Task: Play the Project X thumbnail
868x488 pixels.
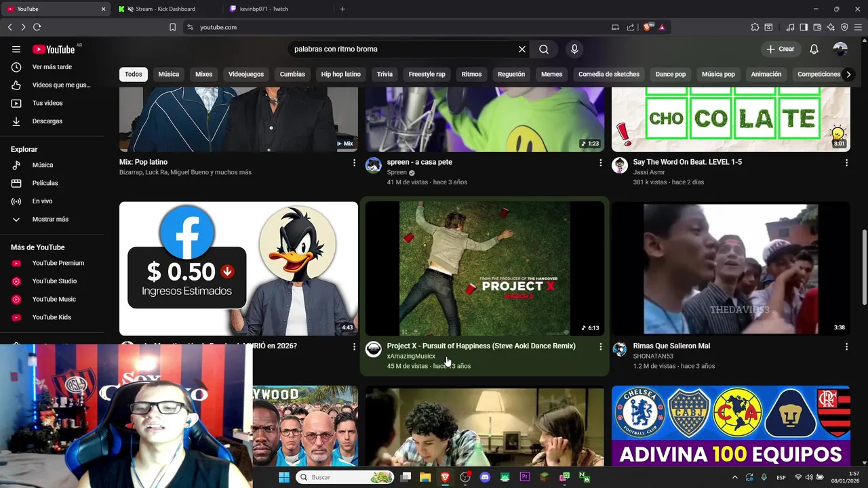Action: coord(485,268)
